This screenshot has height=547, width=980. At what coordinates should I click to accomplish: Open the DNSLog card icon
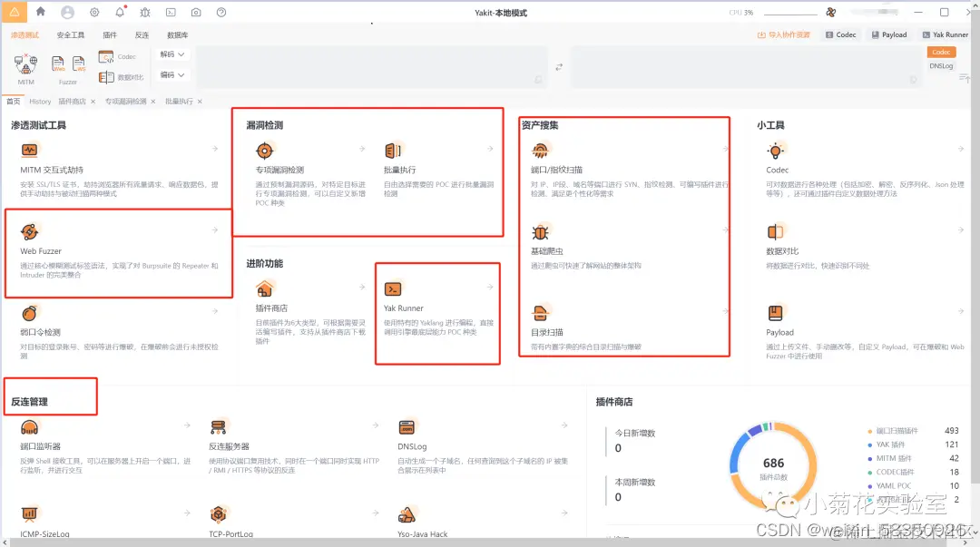coord(407,427)
